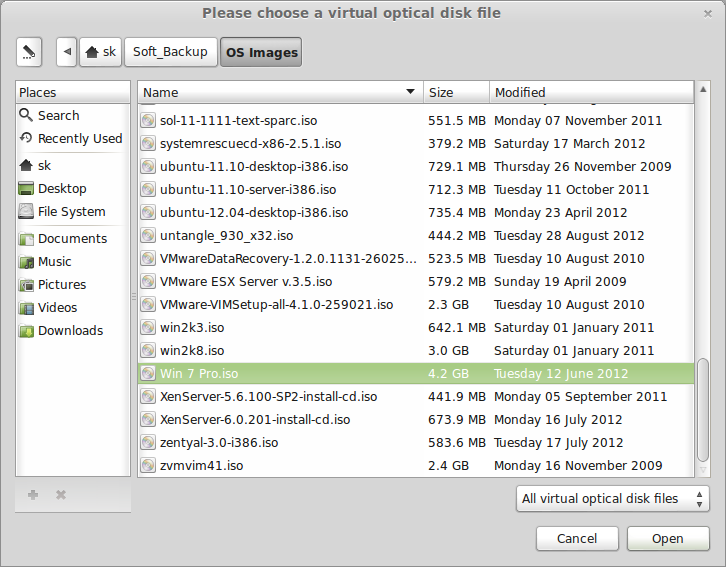Open the Music folder bookmark icon
Viewport: 726px width, 567px height.
(x=27, y=262)
